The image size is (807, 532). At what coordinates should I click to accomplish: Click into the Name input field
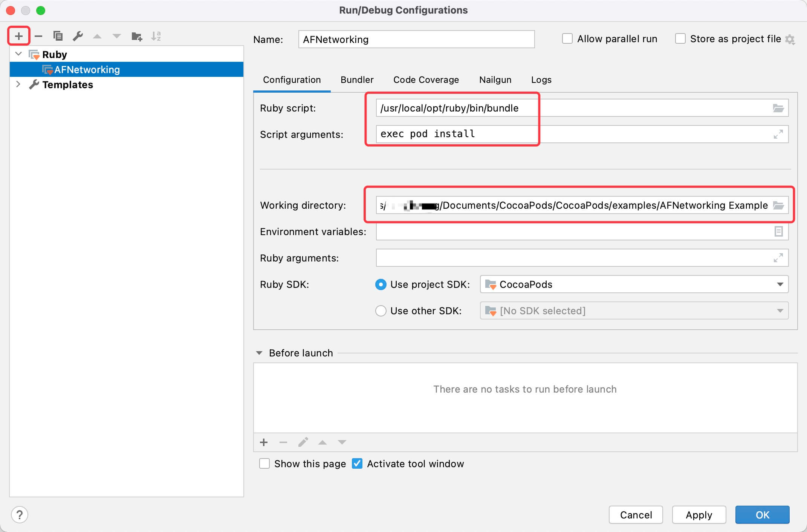pyautogui.click(x=416, y=39)
